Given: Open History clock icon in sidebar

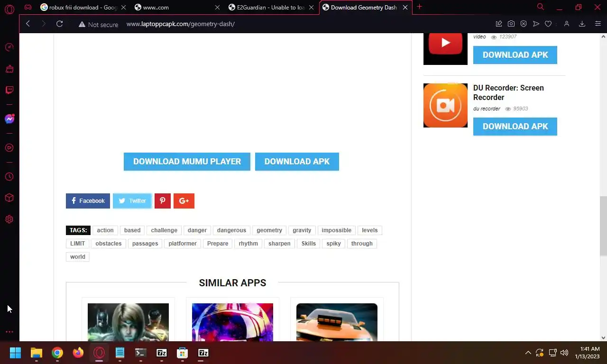Looking at the screenshot, I should 9,177.
